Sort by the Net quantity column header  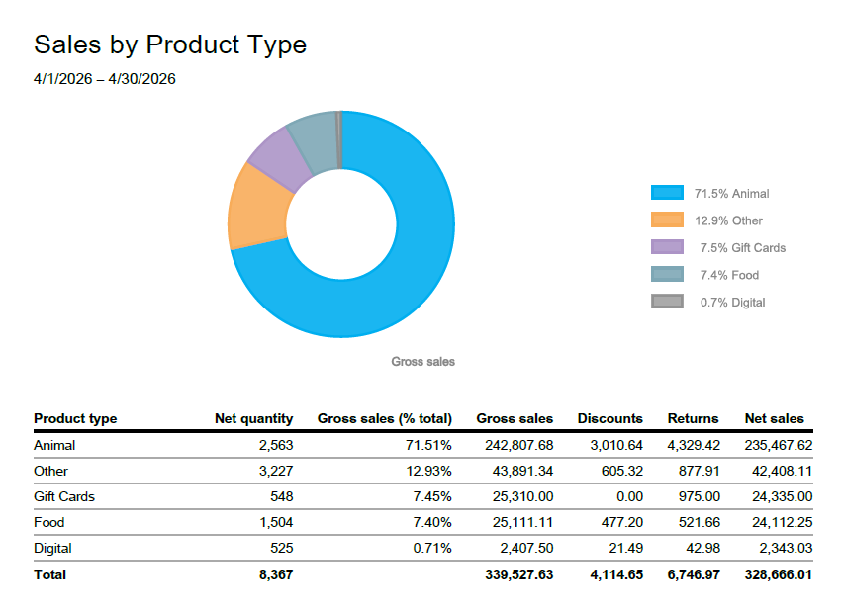point(253,418)
